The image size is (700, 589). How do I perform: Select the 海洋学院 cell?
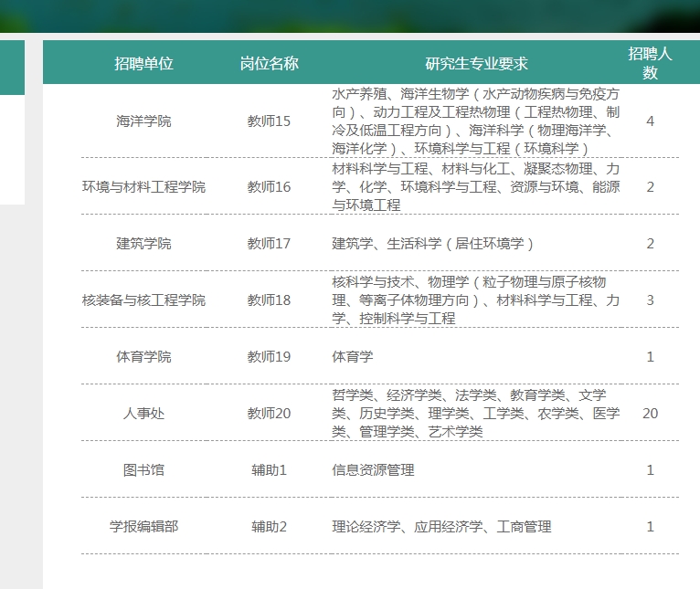[143, 121]
